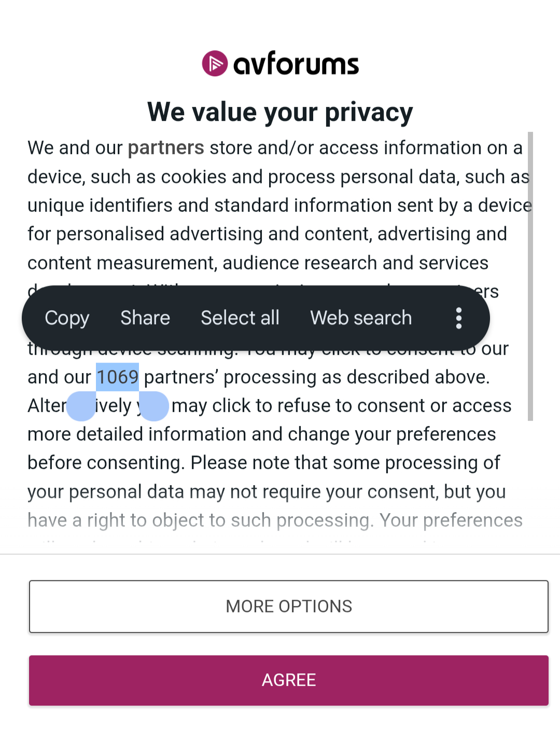This screenshot has height=731, width=560.
Task: Tap the highlighted number 1069
Action: (118, 377)
